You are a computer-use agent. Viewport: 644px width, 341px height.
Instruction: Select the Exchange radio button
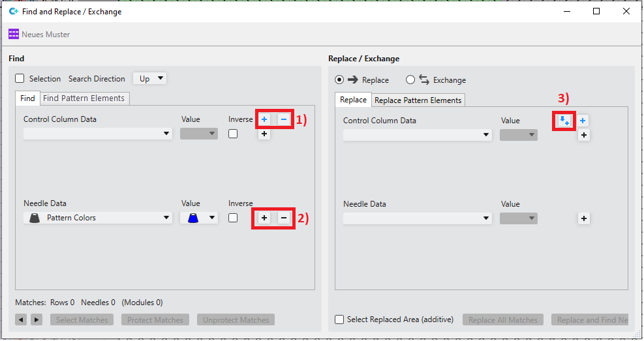[410, 80]
